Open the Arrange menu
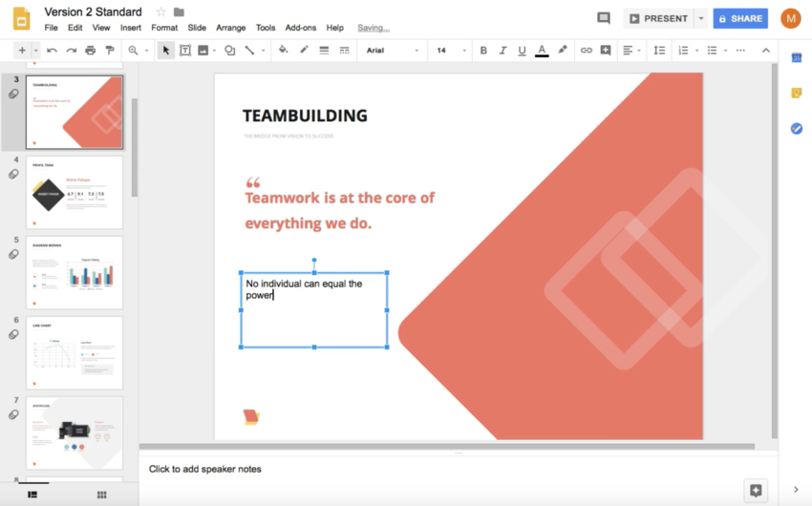Image resolution: width=812 pixels, height=506 pixels. 230,28
